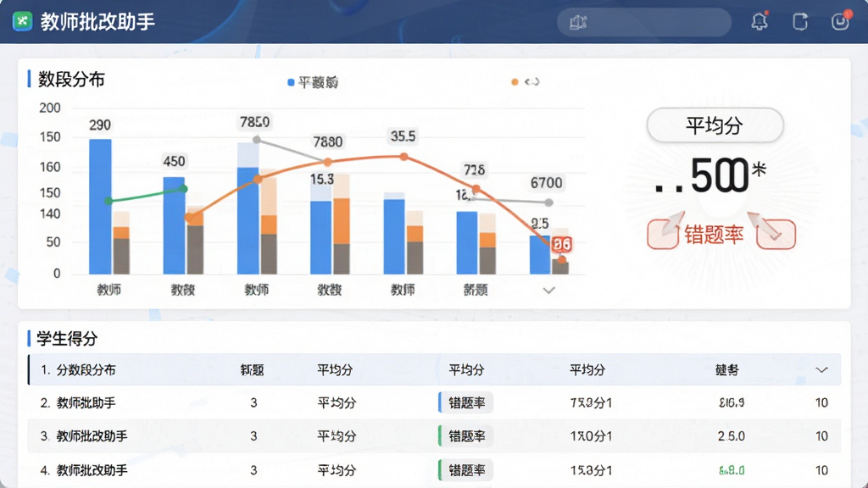Click the 7880 value label on the chart
Screen dimensions: 868x488
pos(328,142)
